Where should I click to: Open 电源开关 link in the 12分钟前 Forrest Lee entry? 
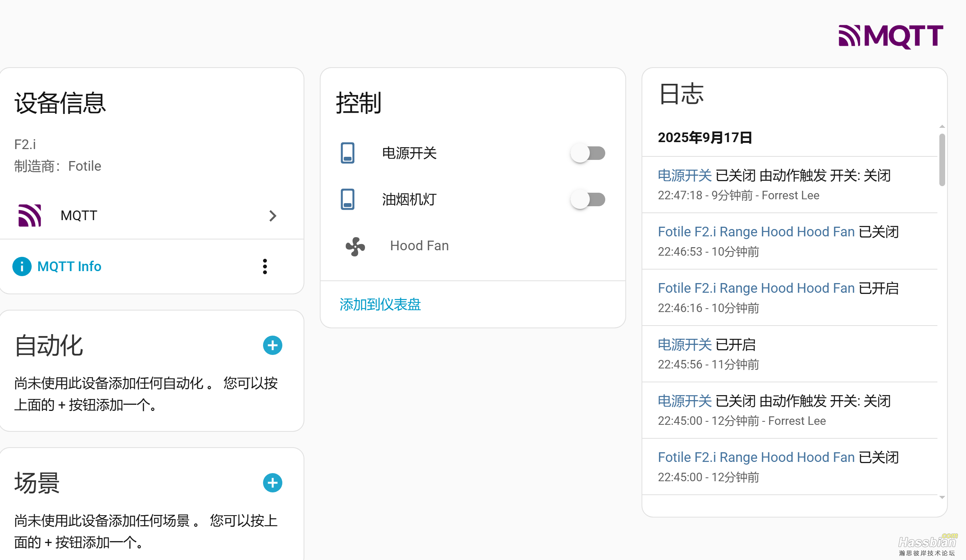[684, 401]
